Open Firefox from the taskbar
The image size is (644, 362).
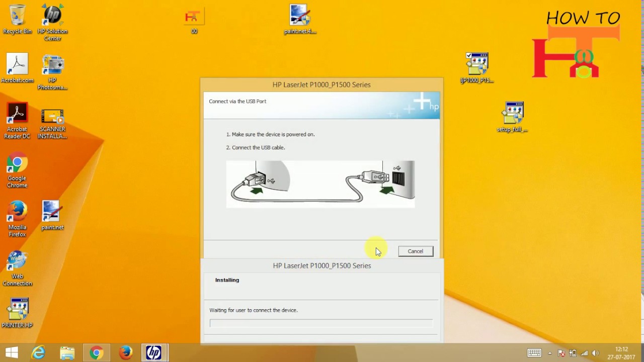pyautogui.click(x=125, y=353)
